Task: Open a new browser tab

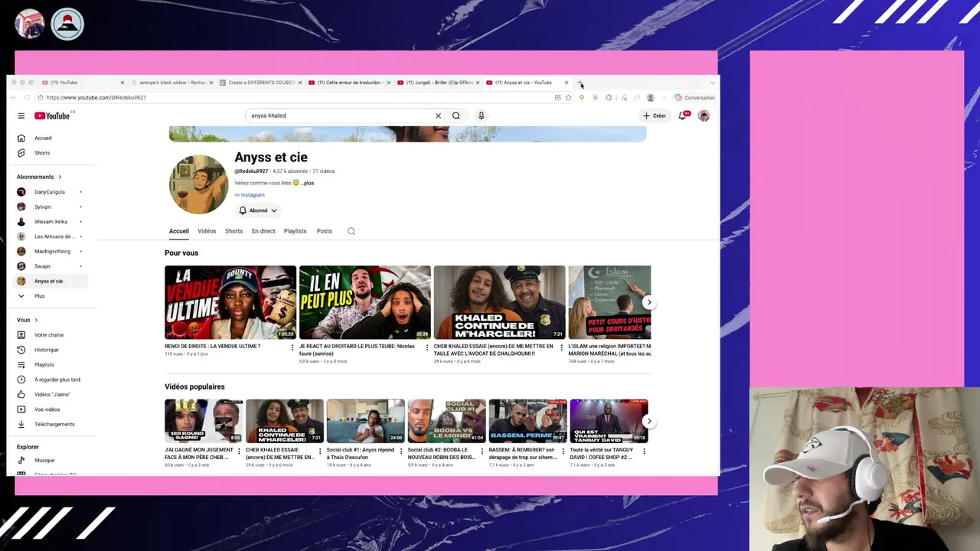Action: pyautogui.click(x=580, y=83)
